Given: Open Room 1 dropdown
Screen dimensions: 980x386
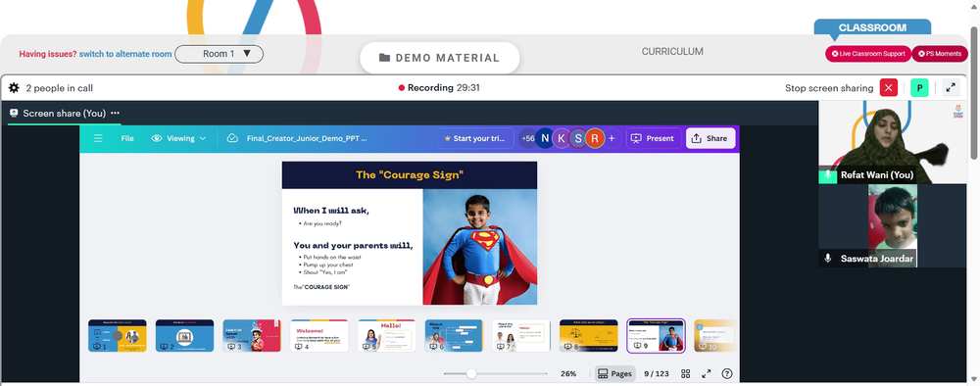Looking at the screenshot, I should click(219, 54).
